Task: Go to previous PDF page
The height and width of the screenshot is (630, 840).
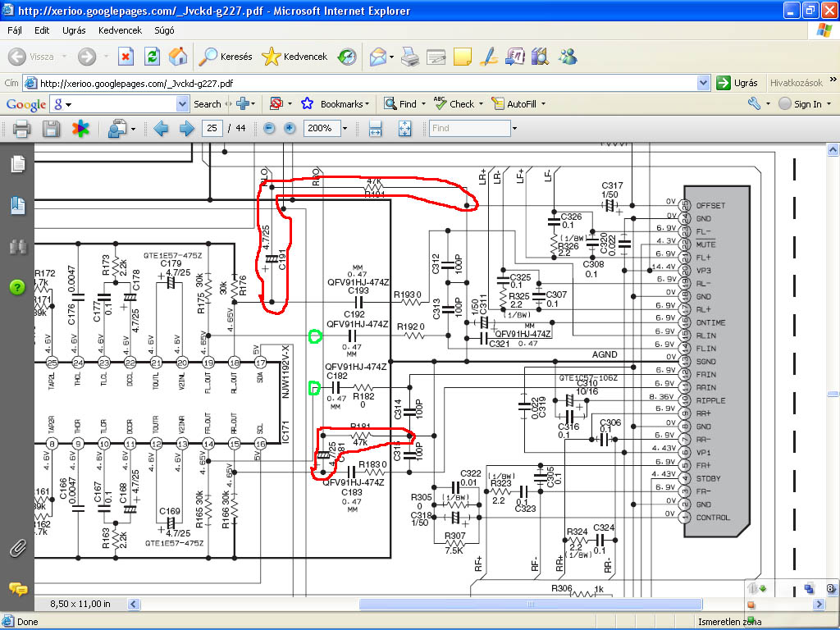Action: point(161,129)
